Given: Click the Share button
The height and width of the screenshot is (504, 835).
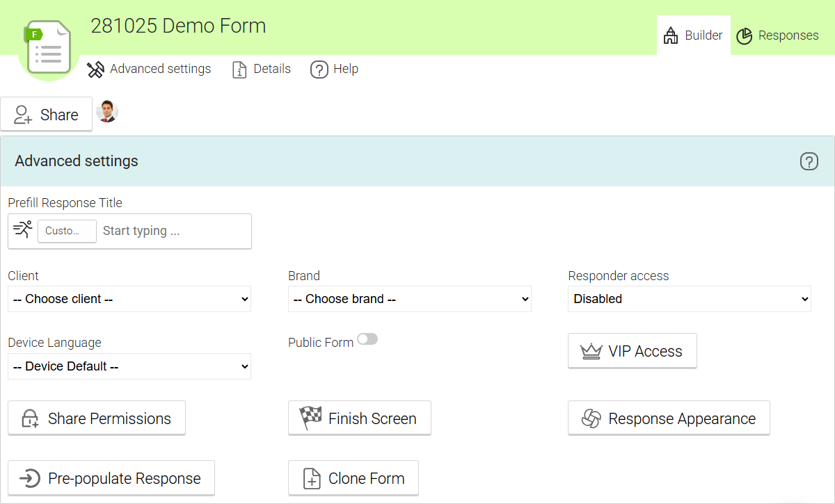Looking at the screenshot, I should coord(47,115).
